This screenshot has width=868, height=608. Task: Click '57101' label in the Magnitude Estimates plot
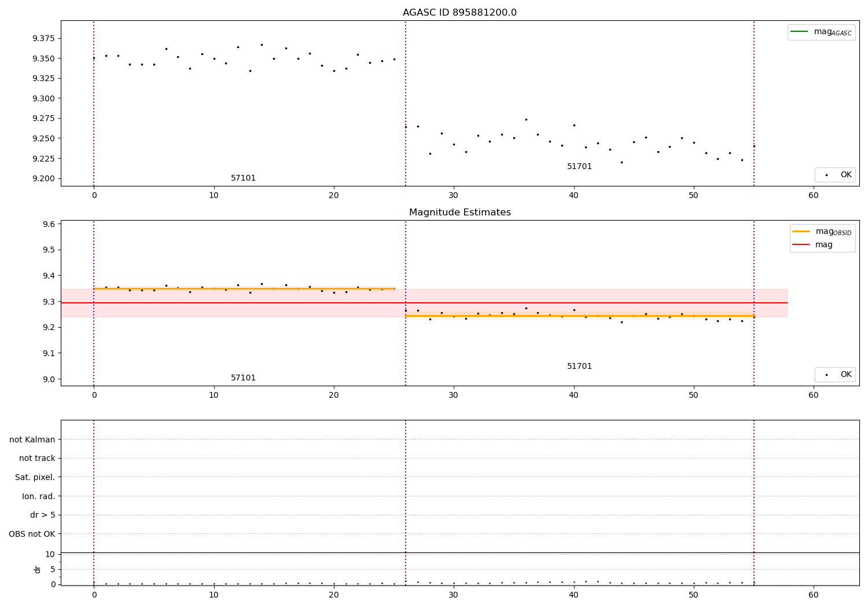point(243,378)
